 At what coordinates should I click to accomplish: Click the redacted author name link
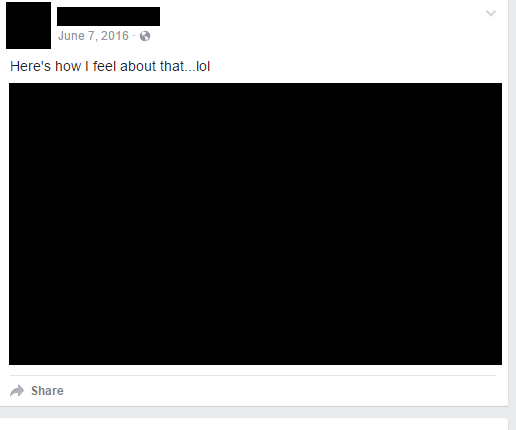coord(108,16)
